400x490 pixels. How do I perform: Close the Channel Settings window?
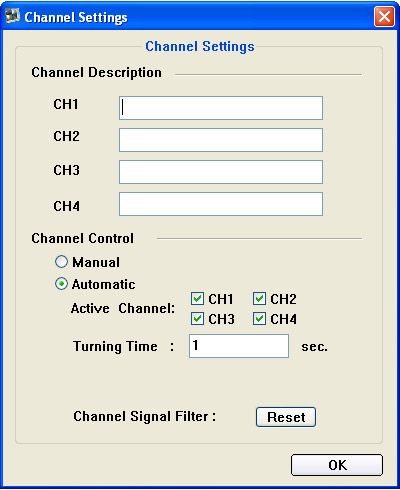tap(384, 16)
